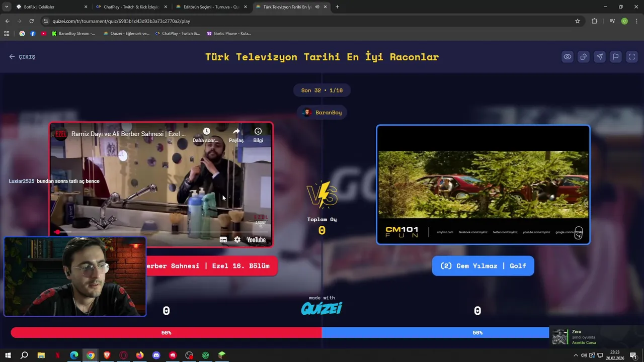The image size is (644, 362).
Task: Open a new browser tab
Action: pos(337,7)
